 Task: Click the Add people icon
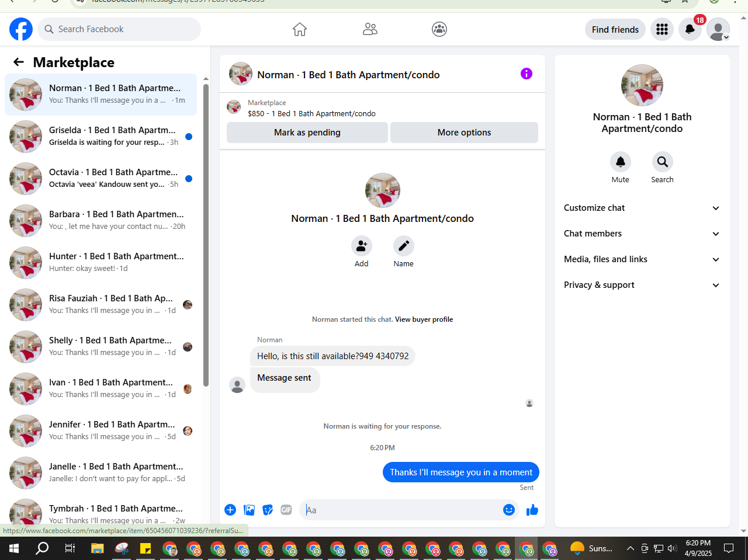coord(362,246)
